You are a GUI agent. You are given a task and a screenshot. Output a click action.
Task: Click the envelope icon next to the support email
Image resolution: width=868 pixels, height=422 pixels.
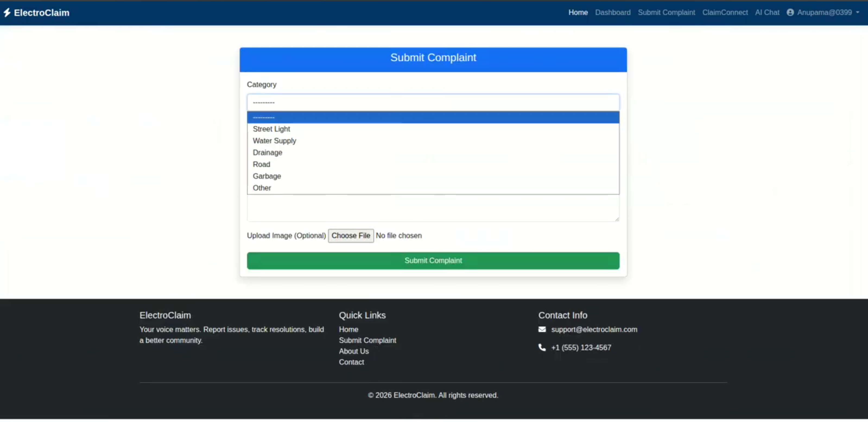point(542,329)
